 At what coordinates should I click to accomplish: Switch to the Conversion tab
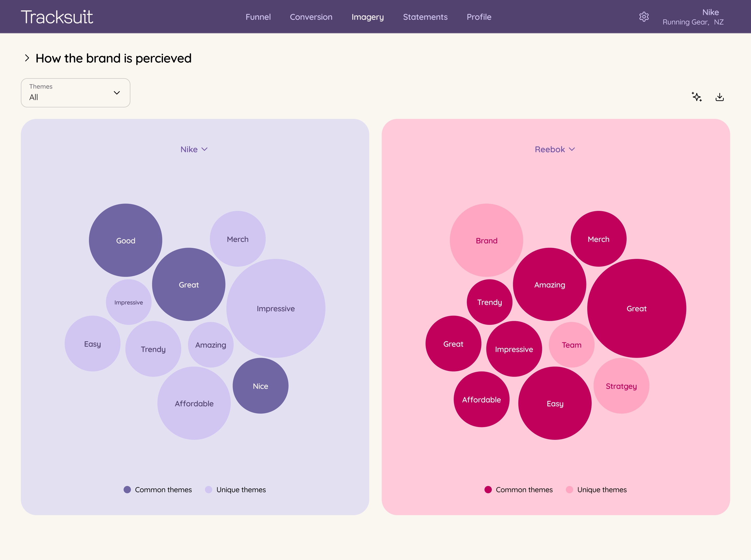coord(311,17)
